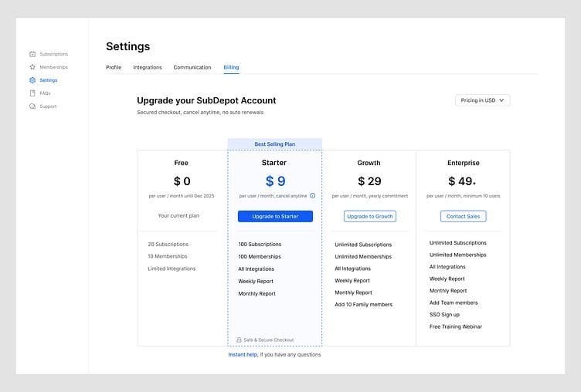Open the Instant help link
The width and height of the screenshot is (581, 392).
243,355
